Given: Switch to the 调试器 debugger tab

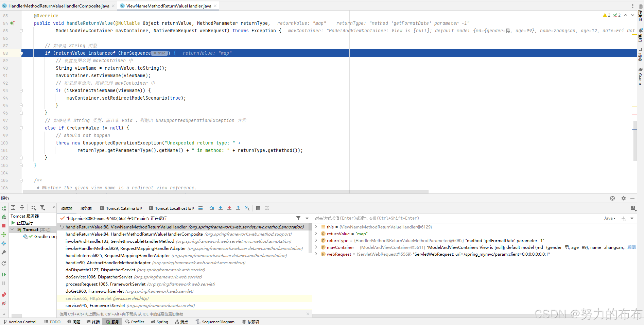Looking at the screenshot, I should pyautogui.click(x=67, y=208).
